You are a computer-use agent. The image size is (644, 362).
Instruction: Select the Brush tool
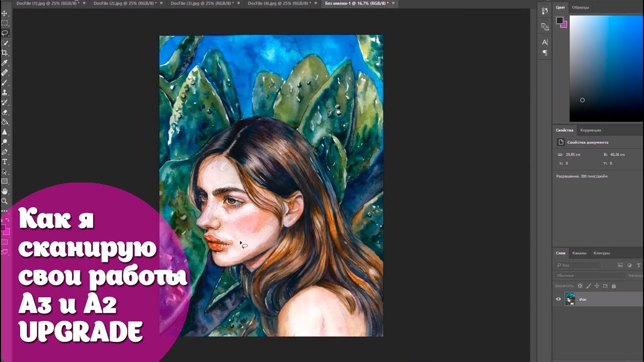[5, 82]
